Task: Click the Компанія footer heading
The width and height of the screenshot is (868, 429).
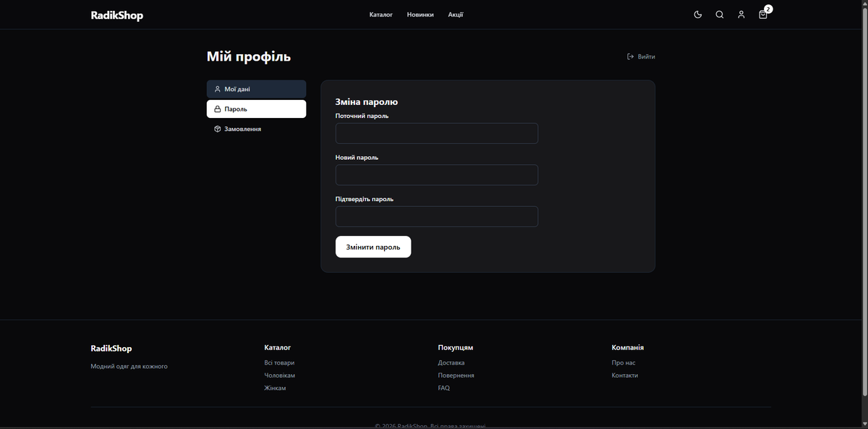Action: [x=628, y=348]
